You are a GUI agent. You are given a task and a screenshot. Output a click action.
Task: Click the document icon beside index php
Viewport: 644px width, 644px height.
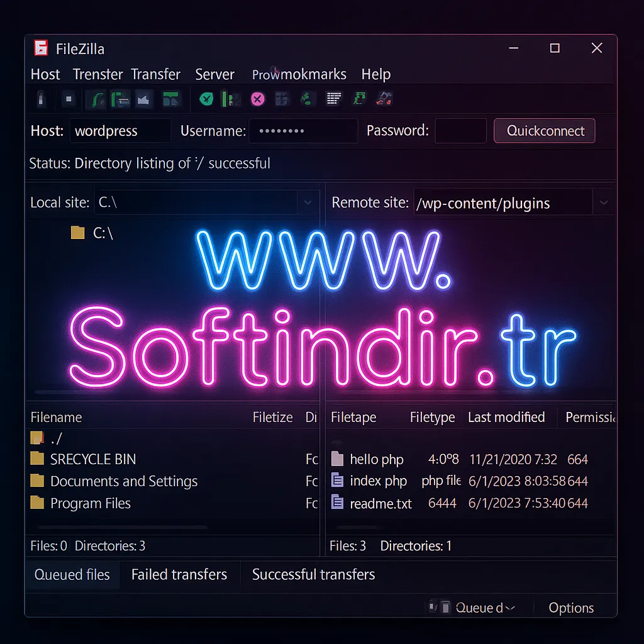click(337, 480)
